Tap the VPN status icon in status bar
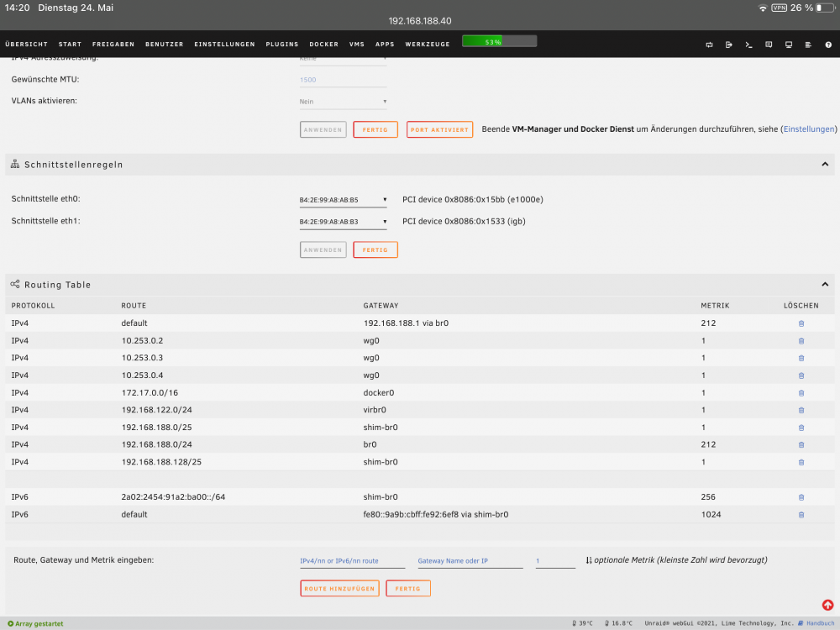840x630 pixels. click(x=779, y=8)
